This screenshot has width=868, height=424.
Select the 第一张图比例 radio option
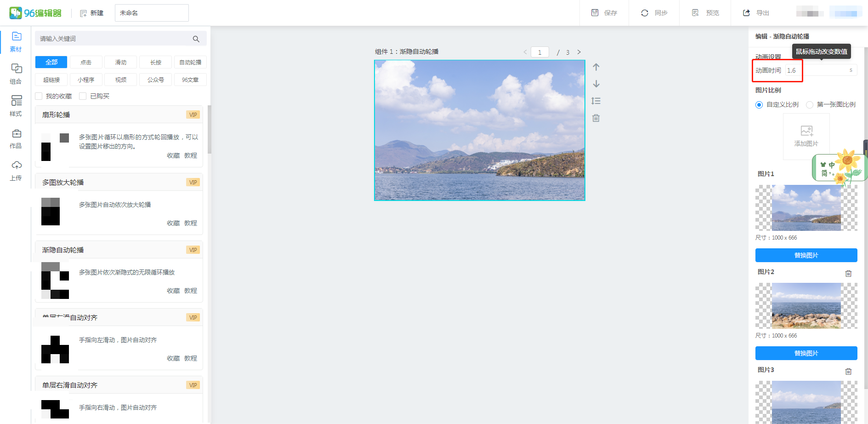point(810,105)
